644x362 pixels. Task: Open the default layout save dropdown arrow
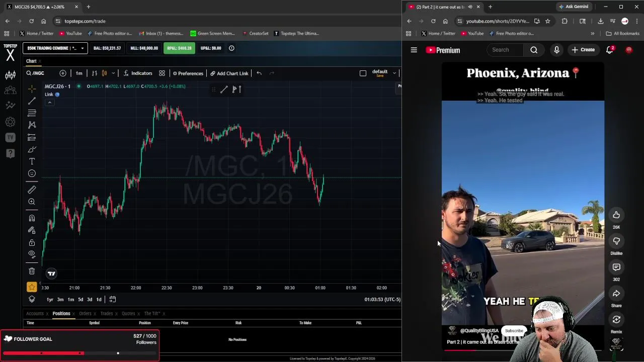[394, 73]
